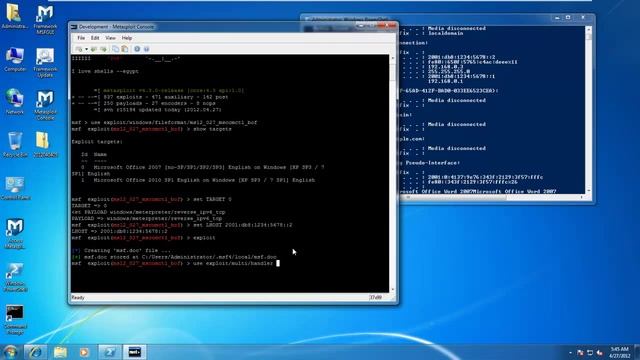The height and width of the screenshot is (360, 640).
Task: Click the taskbar clock showing 3:45 AM
Action: click(x=619, y=353)
